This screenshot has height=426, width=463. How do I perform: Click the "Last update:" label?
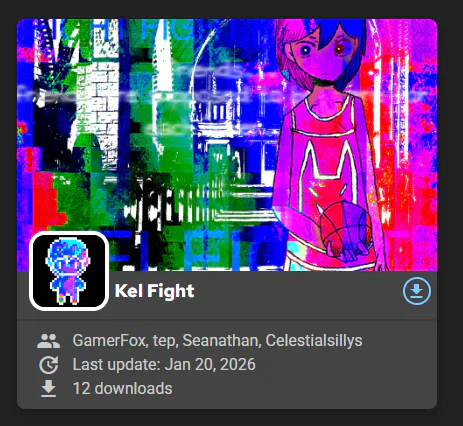click(x=117, y=364)
